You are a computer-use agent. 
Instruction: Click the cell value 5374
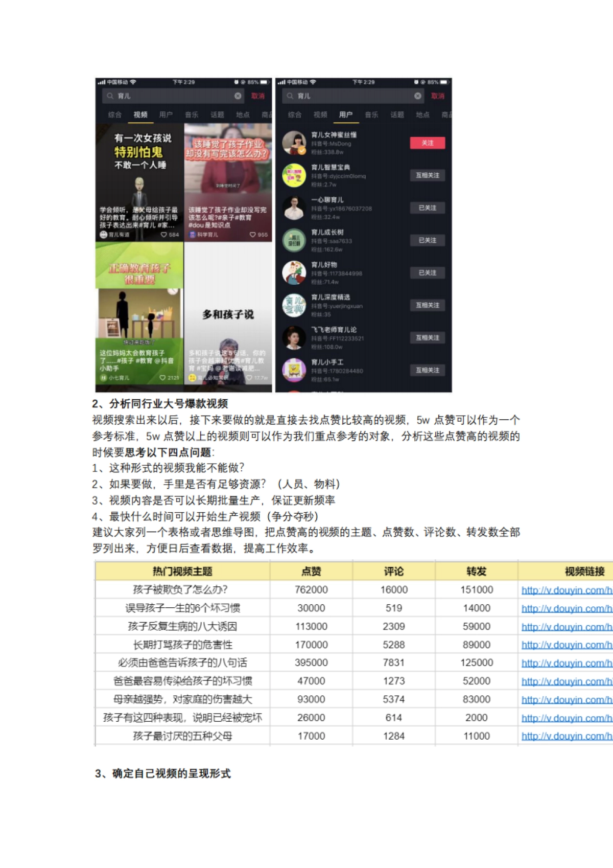click(394, 700)
